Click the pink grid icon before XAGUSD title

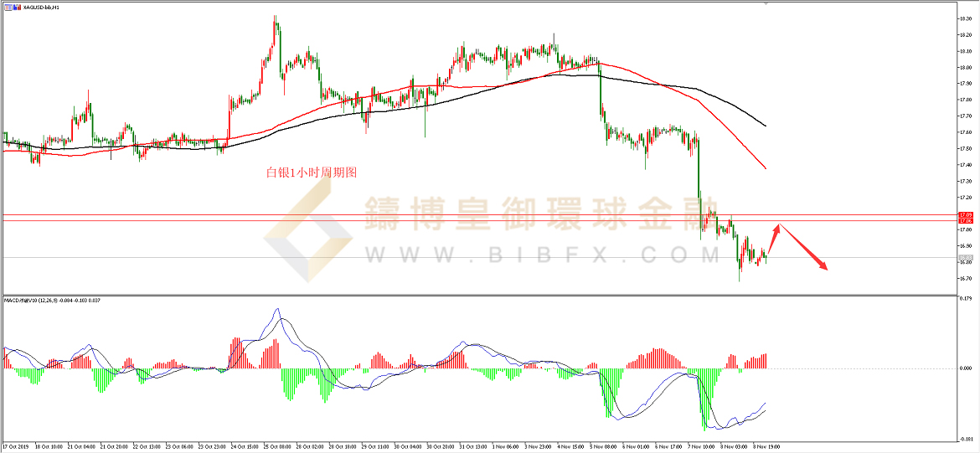[7, 7]
